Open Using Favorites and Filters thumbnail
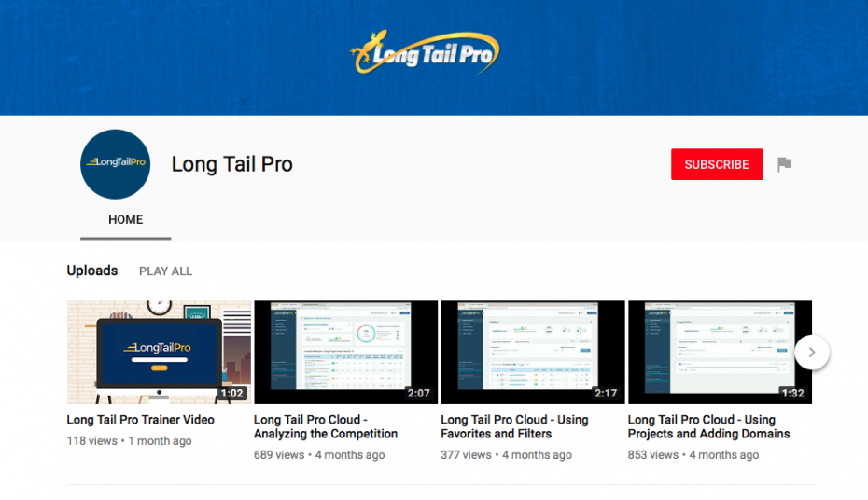The image size is (868, 500). [x=532, y=352]
